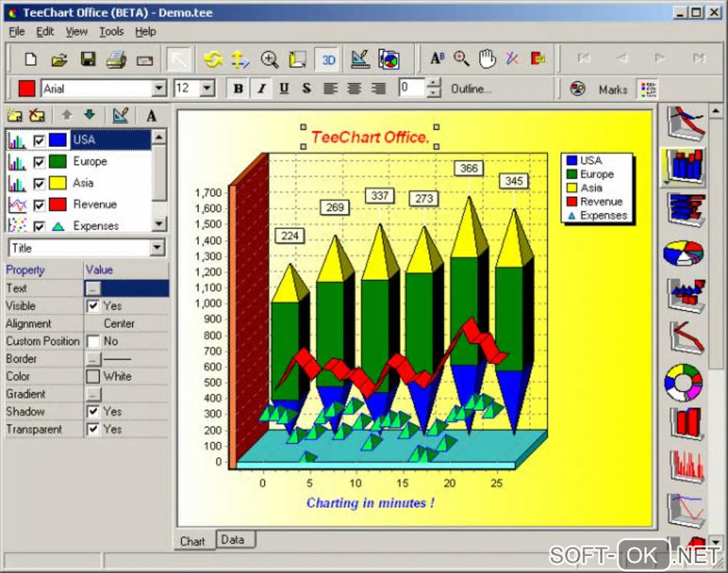728x573 pixels.
Task: Click the series list scroll-down arrow
Action: 159,224
